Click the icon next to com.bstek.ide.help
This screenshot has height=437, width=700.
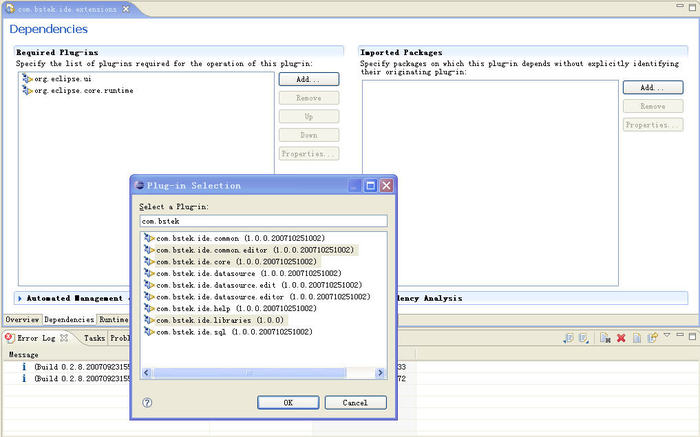149,308
